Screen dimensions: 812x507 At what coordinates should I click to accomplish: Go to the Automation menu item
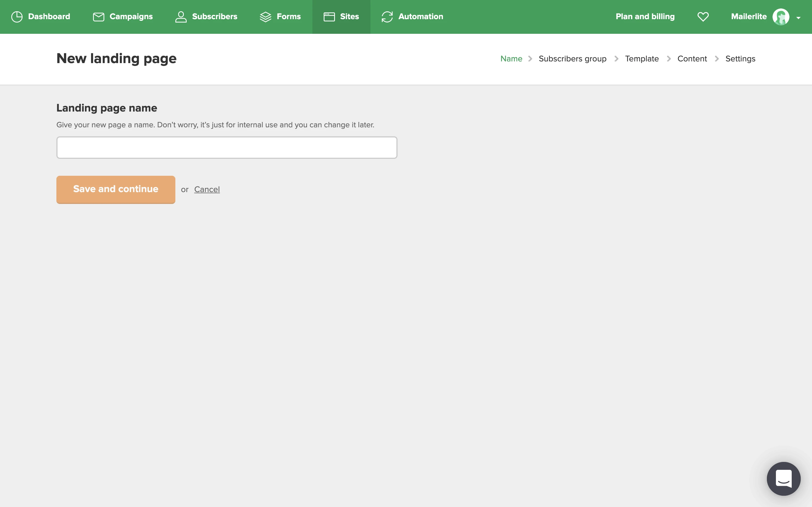click(420, 16)
